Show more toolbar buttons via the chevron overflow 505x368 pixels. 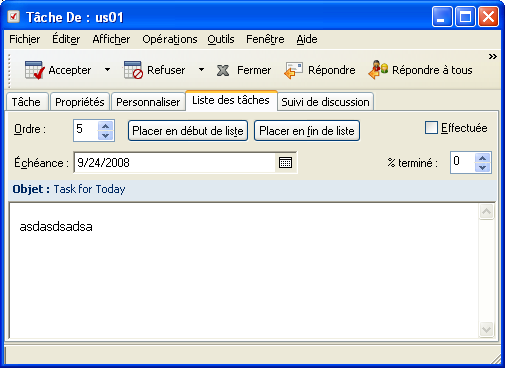[x=493, y=56]
